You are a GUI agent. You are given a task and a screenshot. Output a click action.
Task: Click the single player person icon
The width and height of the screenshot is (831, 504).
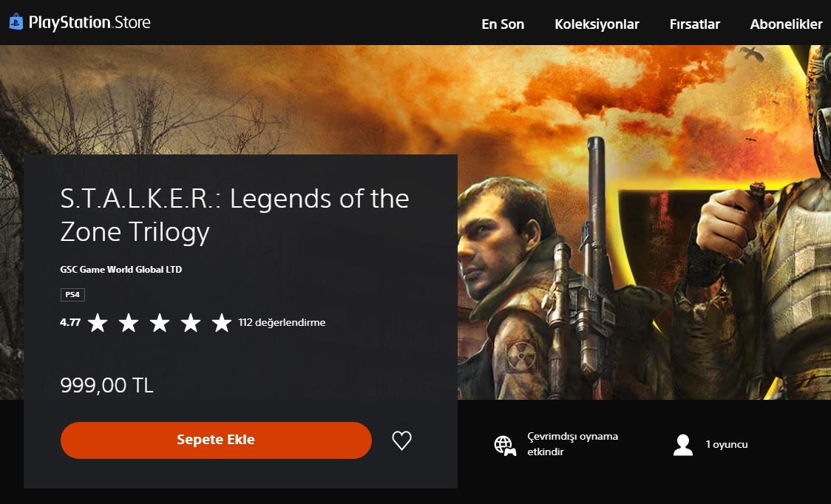[683, 445]
